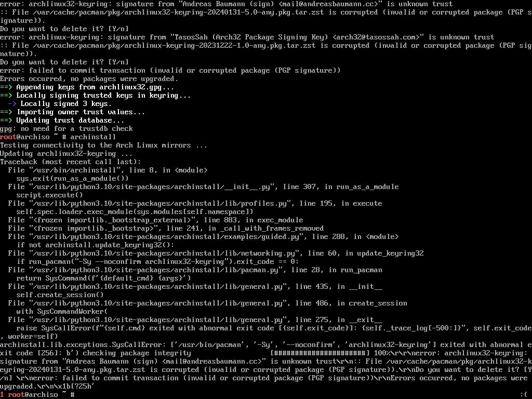Click 'Testing connectivity to the Arch Linux mirrors' line
The image size is (532, 399).
pyautogui.click(x=103, y=145)
